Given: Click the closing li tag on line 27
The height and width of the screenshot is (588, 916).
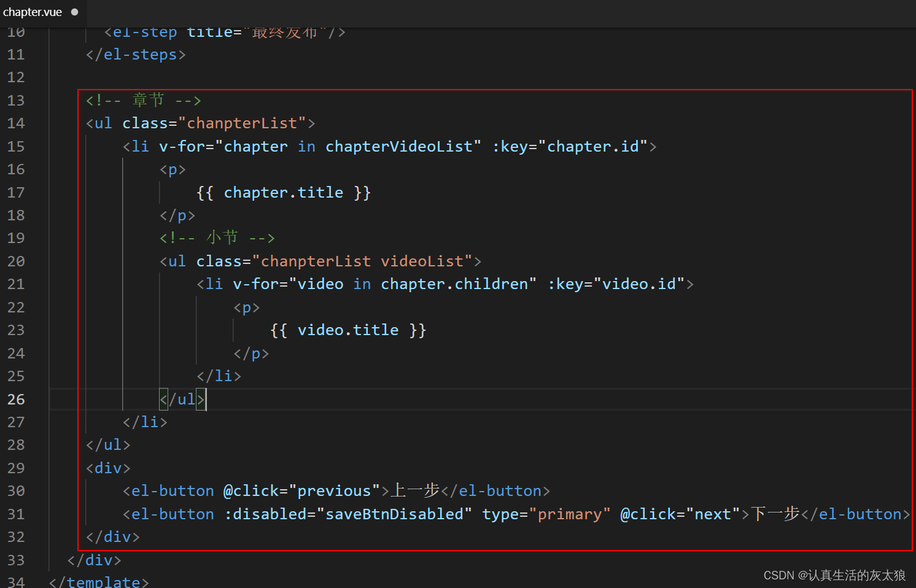Looking at the screenshot, I should 145,422.
